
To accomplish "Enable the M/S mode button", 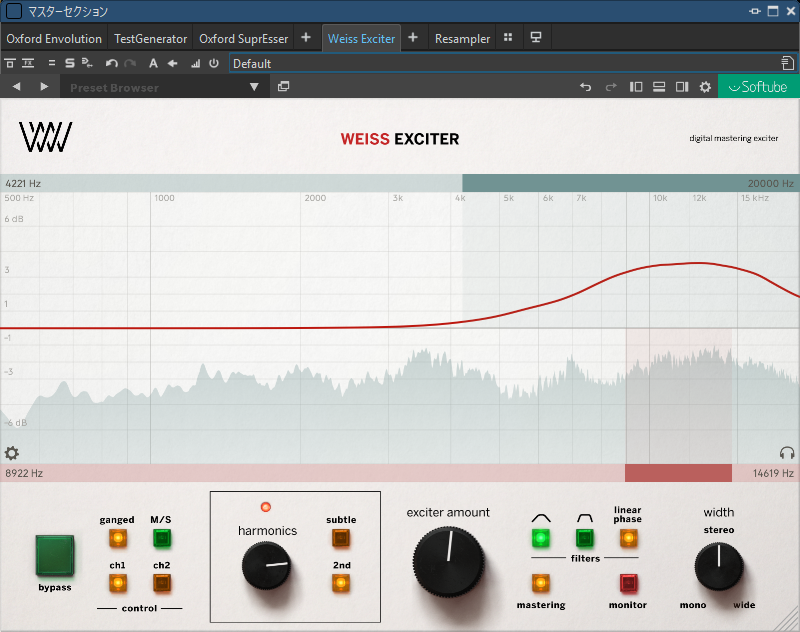I will tap(161, 538).
